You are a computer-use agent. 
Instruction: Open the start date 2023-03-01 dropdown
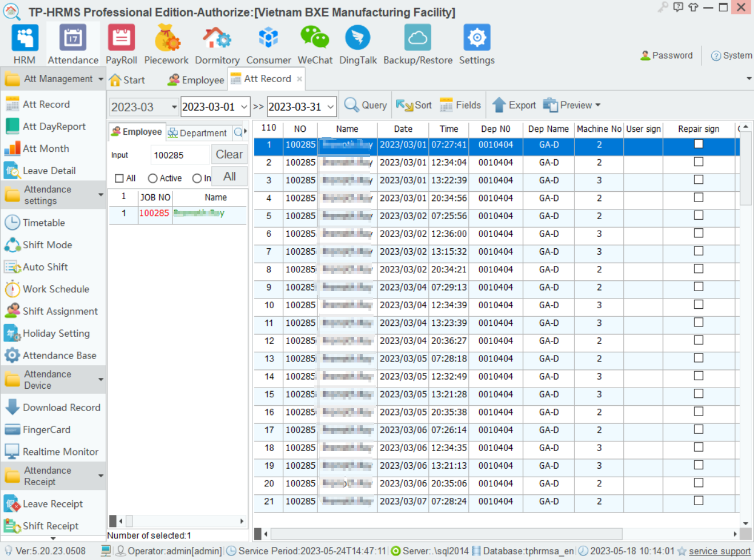(244, 107)
